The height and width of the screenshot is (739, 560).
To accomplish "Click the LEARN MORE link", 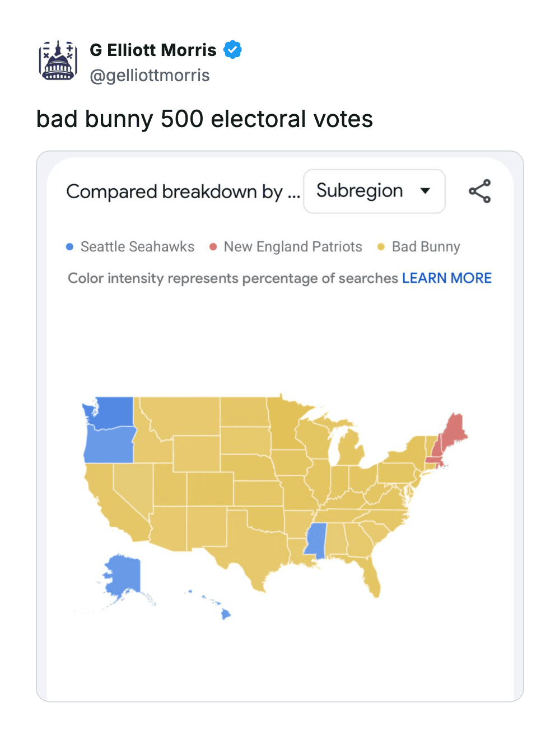I will [446, 278].
